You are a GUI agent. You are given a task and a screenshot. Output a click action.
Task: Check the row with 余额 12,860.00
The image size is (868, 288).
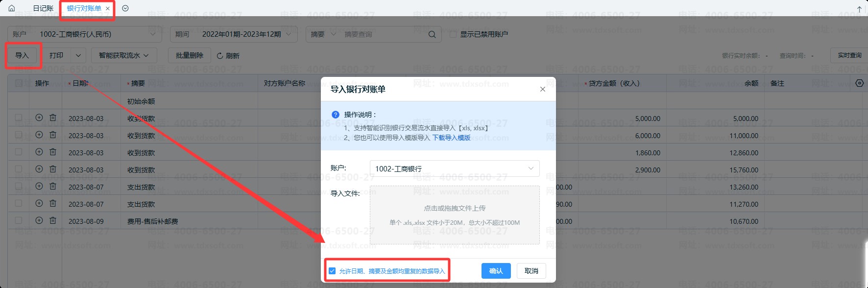(x=19, y=152)
